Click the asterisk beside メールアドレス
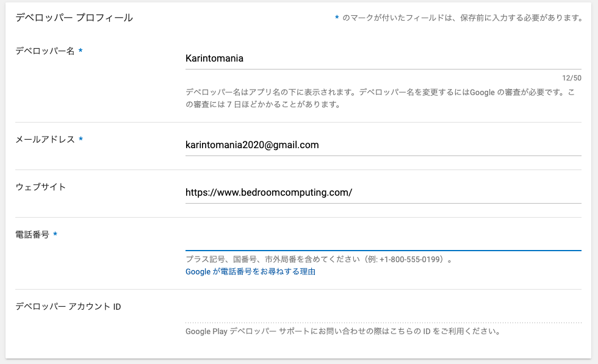The height and width of the screenshot is (364, 598). tap(81, 139)
